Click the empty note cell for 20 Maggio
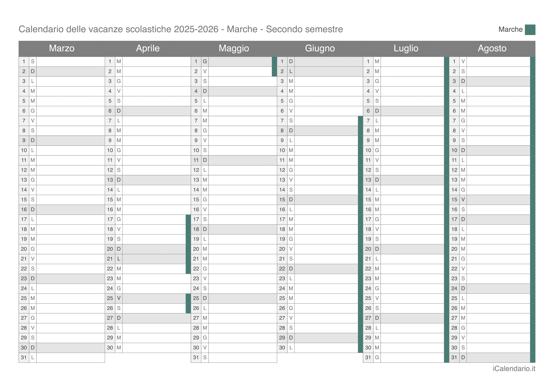Screen dimensions: 554x392 243,249
